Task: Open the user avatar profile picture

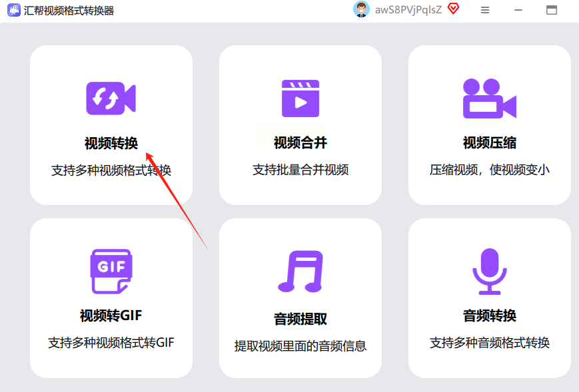Action: pos(361,9)
